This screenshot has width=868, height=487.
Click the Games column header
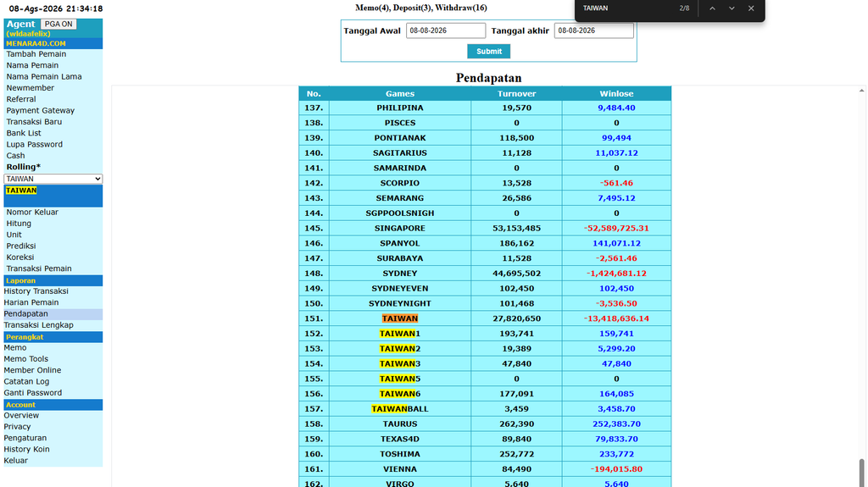click(400, 94)
